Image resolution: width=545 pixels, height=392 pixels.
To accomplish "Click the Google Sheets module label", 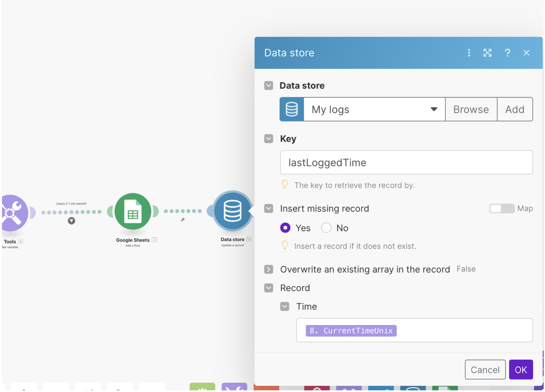I will tap(133, 240).
